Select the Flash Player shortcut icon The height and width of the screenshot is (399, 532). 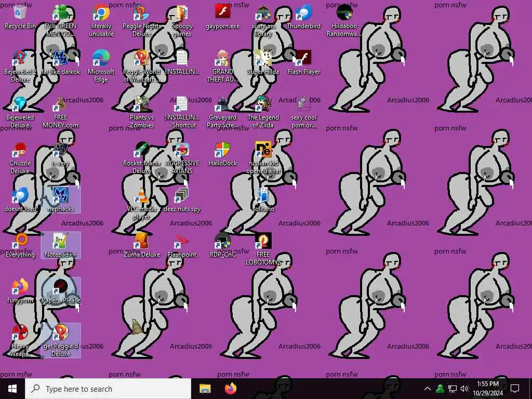(303, 58)
